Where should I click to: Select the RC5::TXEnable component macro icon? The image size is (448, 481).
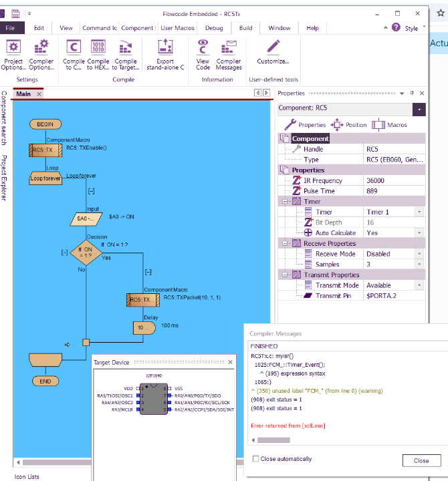coord(45,150)
